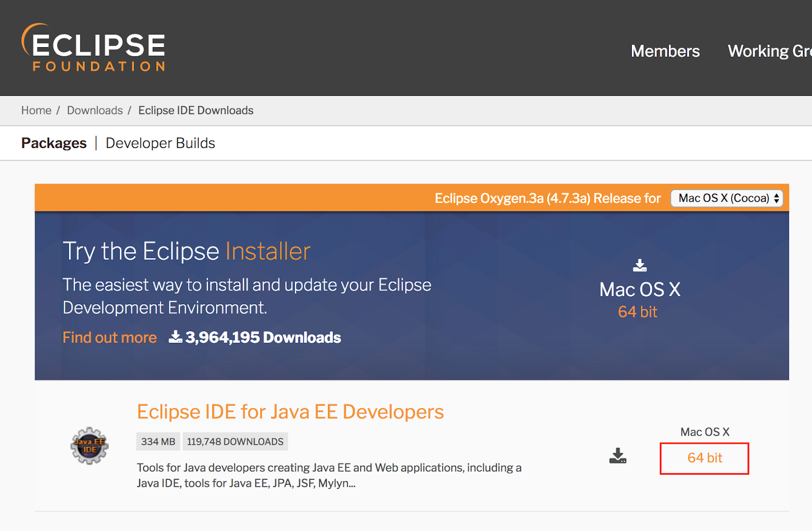Click the Java EE IDE gear icon

tap(89, 446)
